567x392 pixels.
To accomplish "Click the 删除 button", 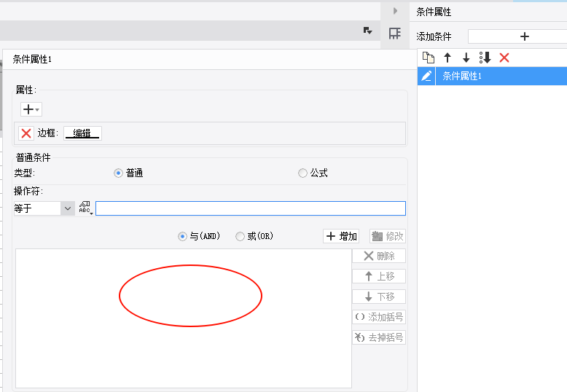I will 379,256.
